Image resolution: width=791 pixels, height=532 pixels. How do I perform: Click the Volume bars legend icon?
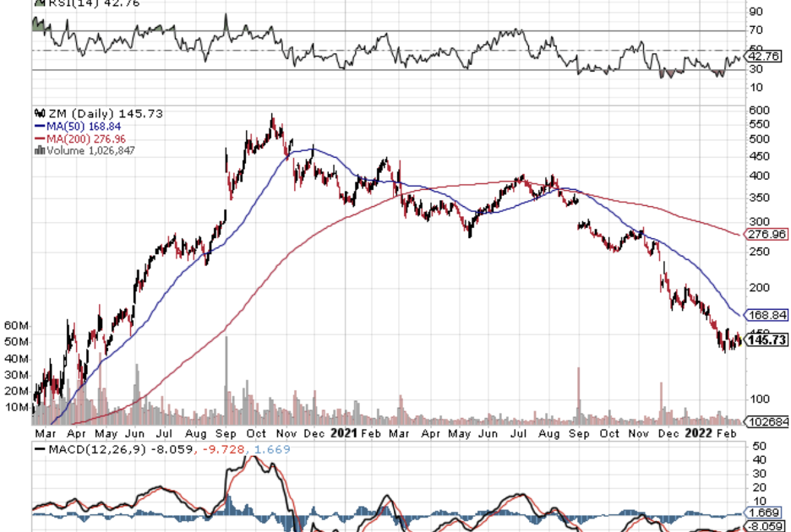pyautogui.click(x=38, y=150)
